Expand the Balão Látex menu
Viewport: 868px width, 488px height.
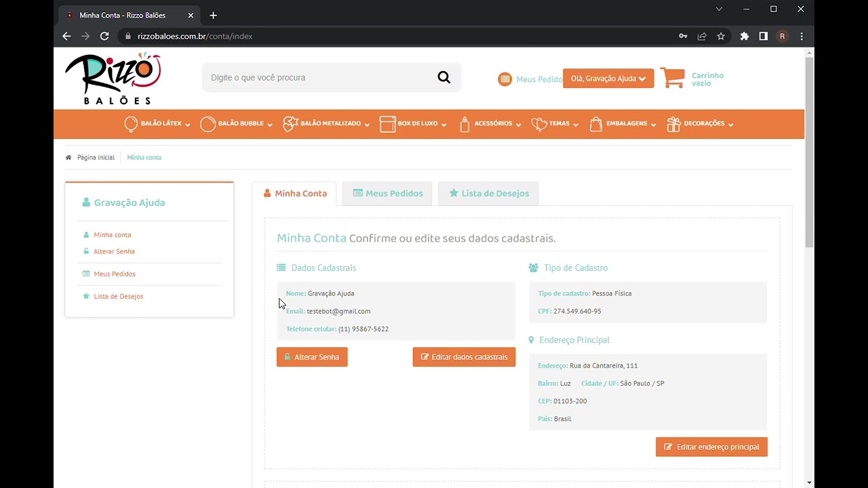pyautogui.click(x=188, y=125)
